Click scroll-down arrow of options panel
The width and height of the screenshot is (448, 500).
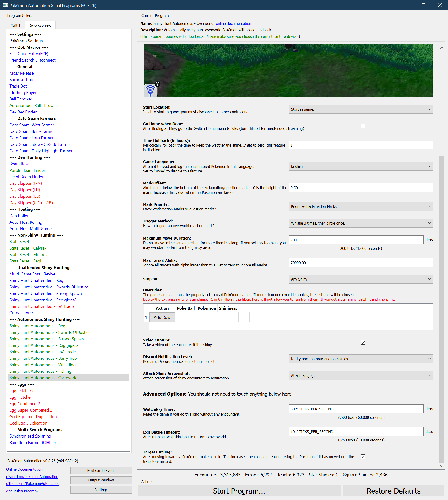point(441,466)
